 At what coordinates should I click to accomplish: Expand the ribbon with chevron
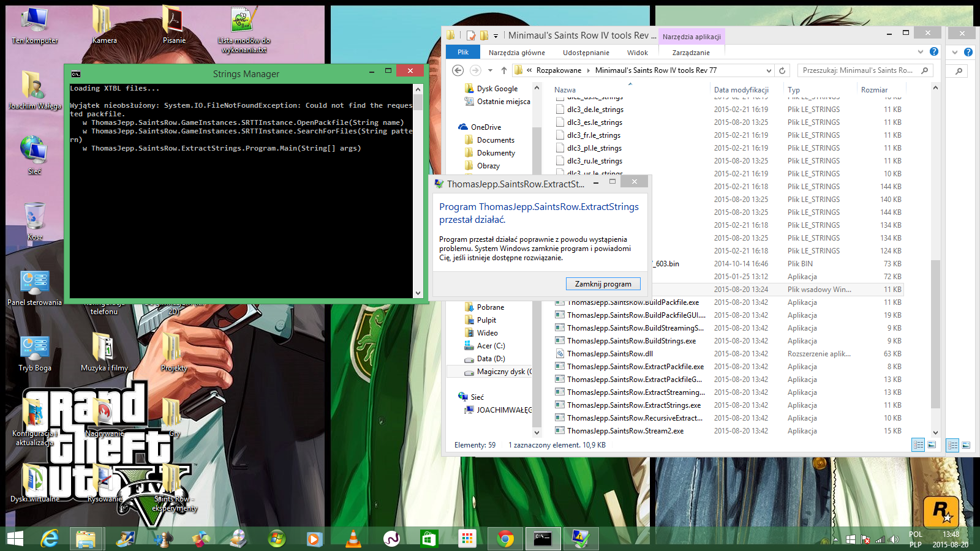(920, 52)
